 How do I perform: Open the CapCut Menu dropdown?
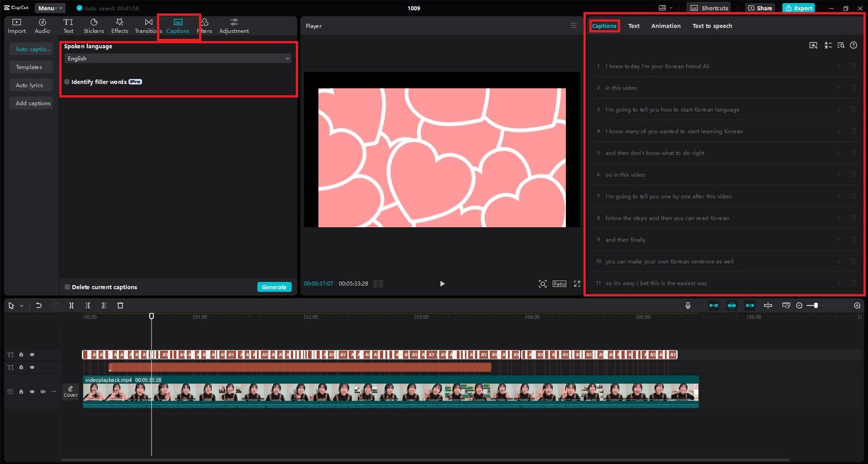click(50, 8)
